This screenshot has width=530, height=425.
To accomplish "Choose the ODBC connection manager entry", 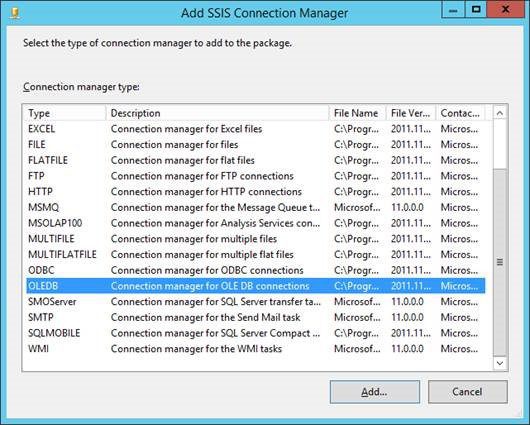I will (x=255, y=270).
